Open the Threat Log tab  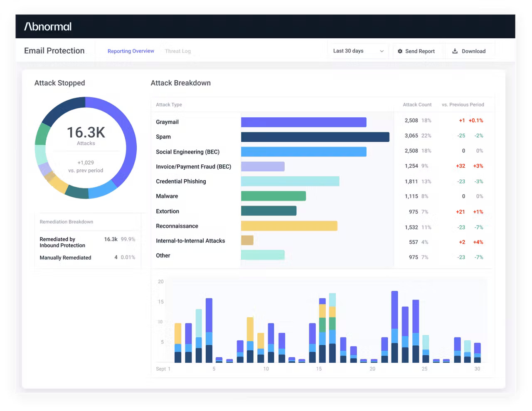(x=177, y=51)
